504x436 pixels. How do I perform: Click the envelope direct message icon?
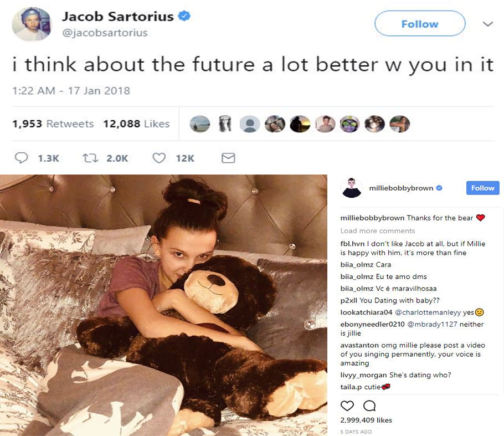click(228, 158)
